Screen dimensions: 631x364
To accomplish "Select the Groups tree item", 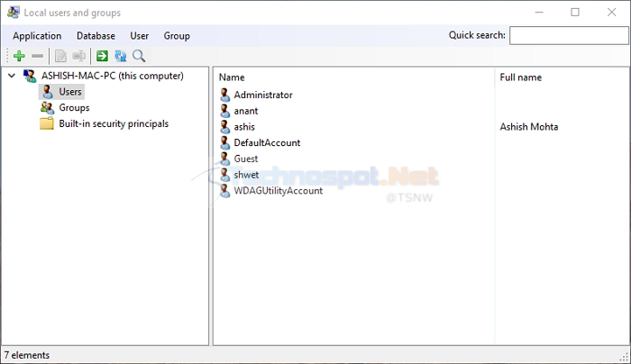I will click(74, 108).
